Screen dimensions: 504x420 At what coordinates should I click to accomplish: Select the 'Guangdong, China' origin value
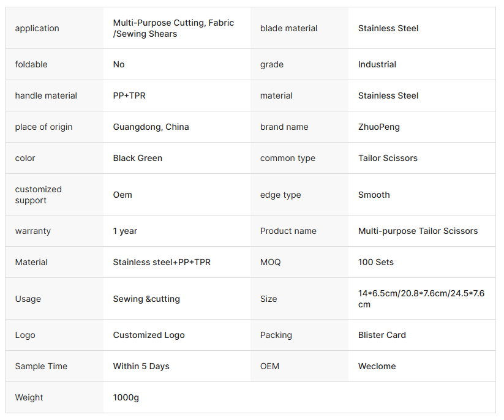151,127
